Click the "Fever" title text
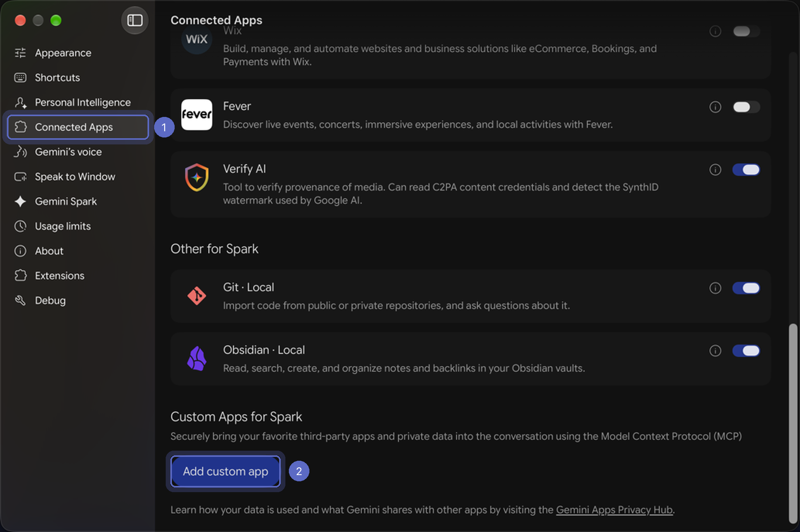Image resolution: width=800 pixels, height=532 pixels. (x=237, y=106)
